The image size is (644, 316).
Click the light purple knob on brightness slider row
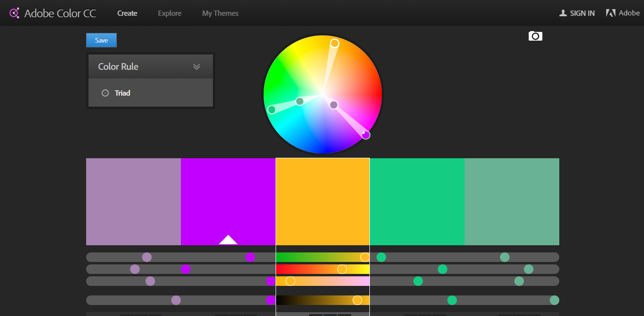click(x=176, y=300)
